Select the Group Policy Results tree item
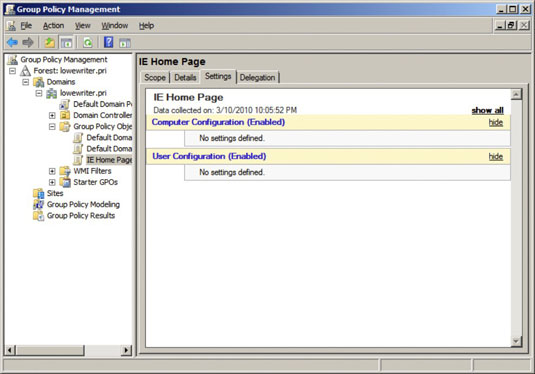This screenshot has width=535, height=374. [81, 216]
